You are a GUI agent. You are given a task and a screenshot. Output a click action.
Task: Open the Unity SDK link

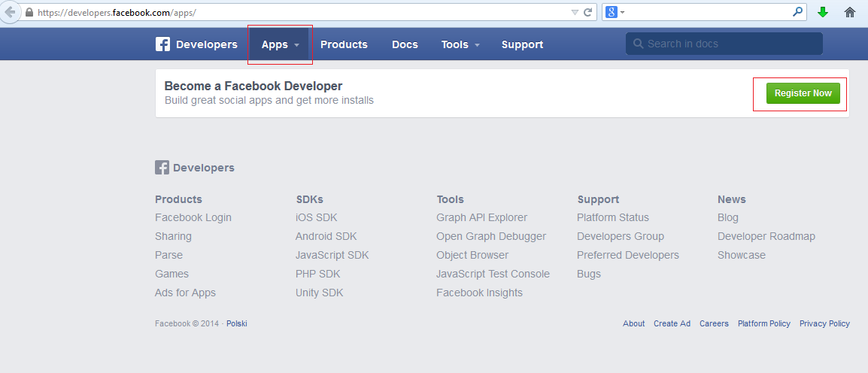pyautogui.click(x=320, y=293)
